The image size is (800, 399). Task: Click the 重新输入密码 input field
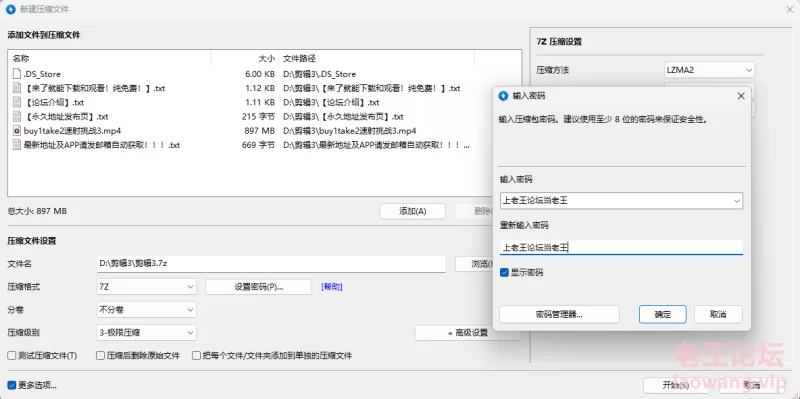coord(621,247)
